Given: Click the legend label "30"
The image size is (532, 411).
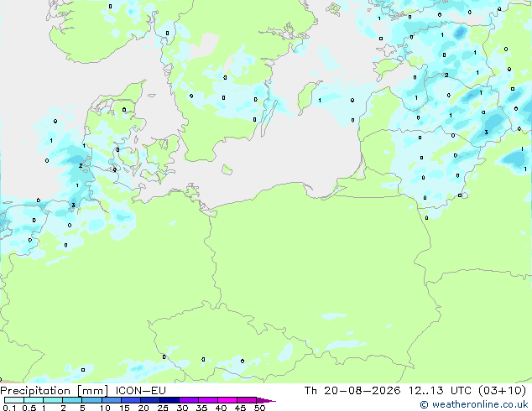Looking at the screenshot, I should click(183, 408).
